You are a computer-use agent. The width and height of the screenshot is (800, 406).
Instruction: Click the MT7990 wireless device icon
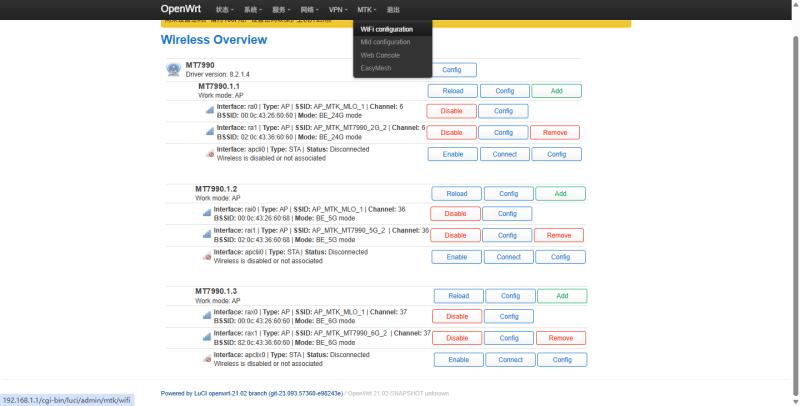tap(172, 69)
